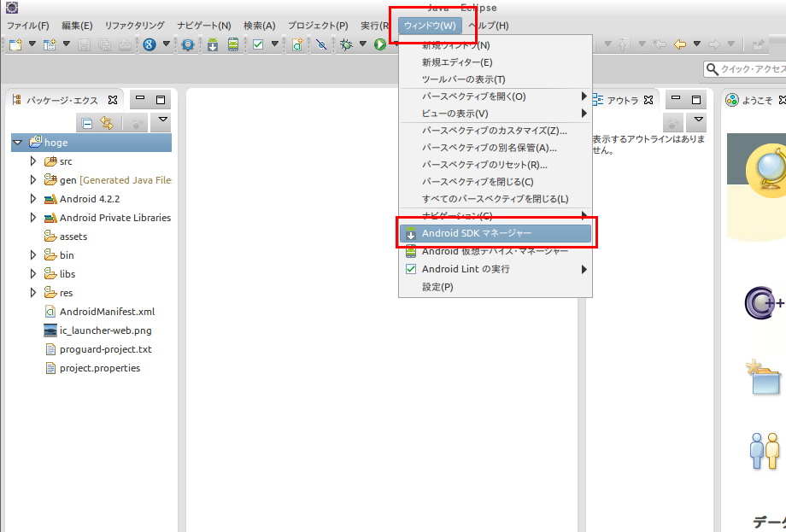Expand the bin folder
The width and height of the screenshot is (786, 532).
click(33, 255)
